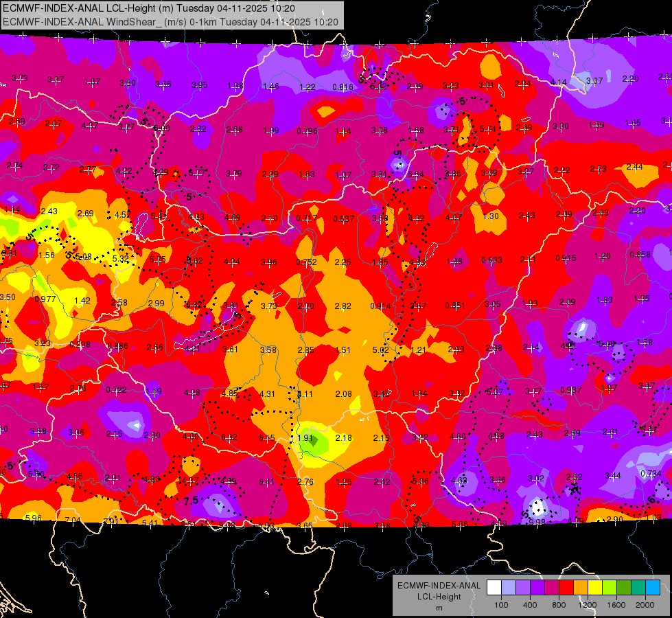Click the 0.722 grid point value
The height and width of the screenshot is (618, 672).
click(116, 390)
